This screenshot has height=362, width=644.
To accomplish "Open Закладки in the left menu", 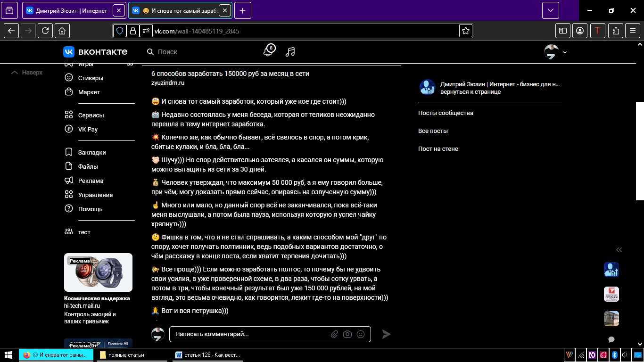I will click(x=92, y=152).
